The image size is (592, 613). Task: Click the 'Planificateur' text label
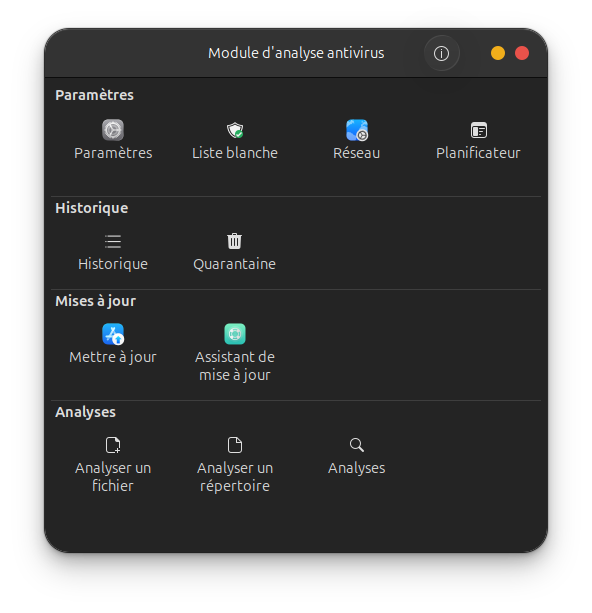[x=478, y=153]
